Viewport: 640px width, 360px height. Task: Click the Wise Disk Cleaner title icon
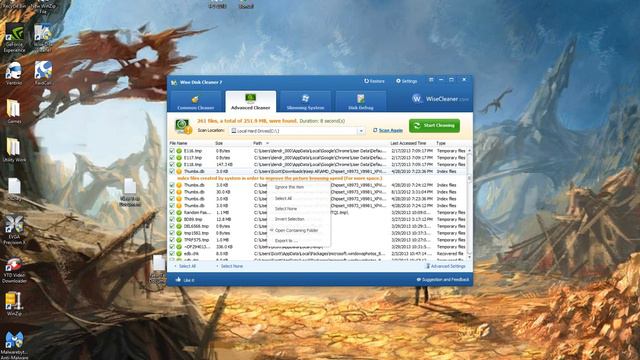[x=174, y=82]
